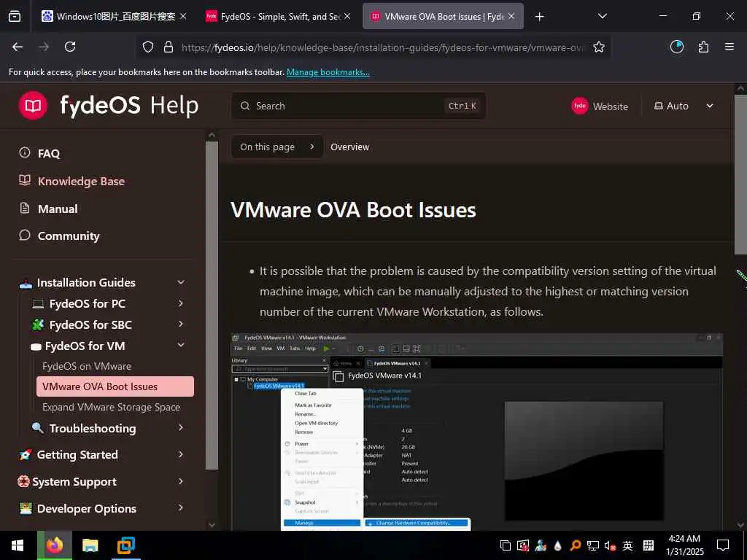
Task: Open the Community section
Action: click(69, 236)
